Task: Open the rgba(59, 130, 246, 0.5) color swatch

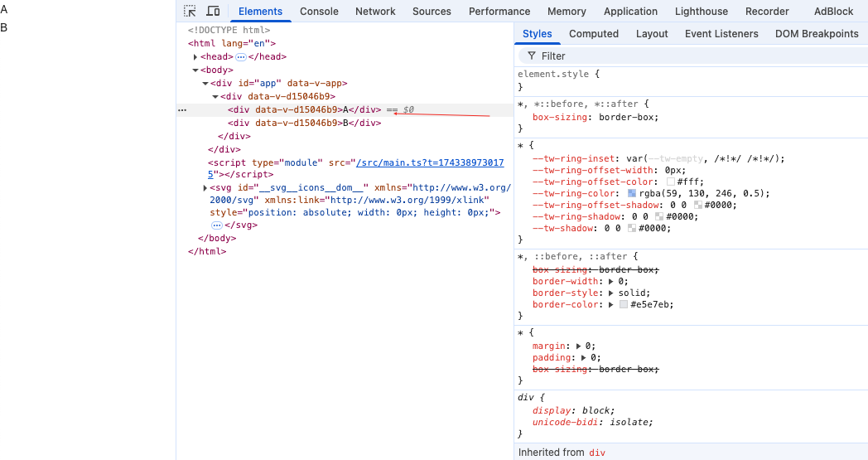Action: [632, 193]
